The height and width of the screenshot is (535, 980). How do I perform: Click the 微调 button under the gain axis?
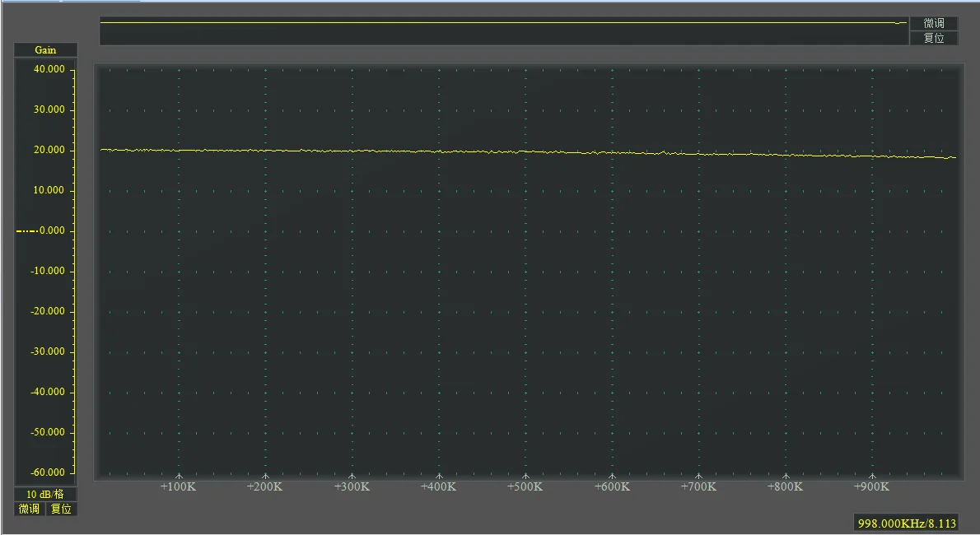pyautogui.click(x=30, y=509)
